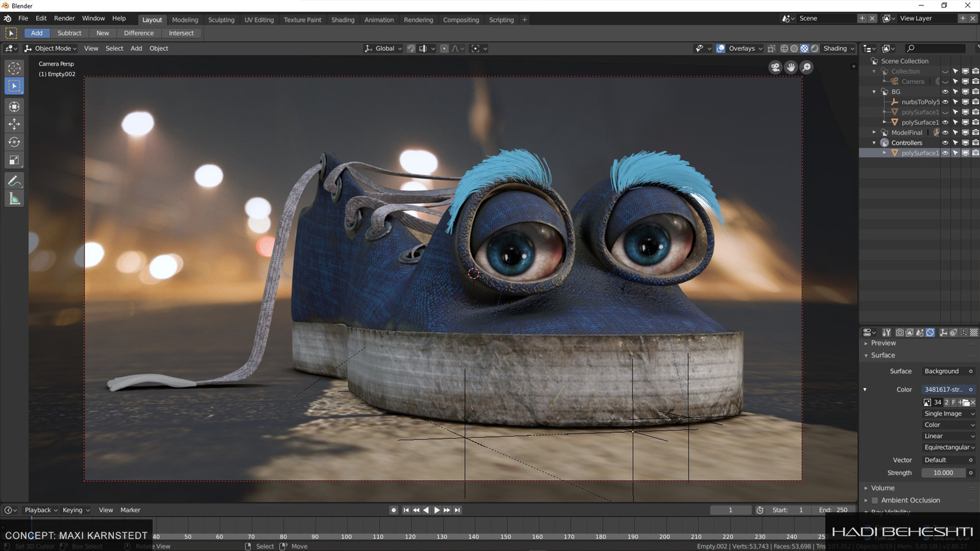Click the camera view gizmo button
980x551 pixels.
(x=775, y=67)
